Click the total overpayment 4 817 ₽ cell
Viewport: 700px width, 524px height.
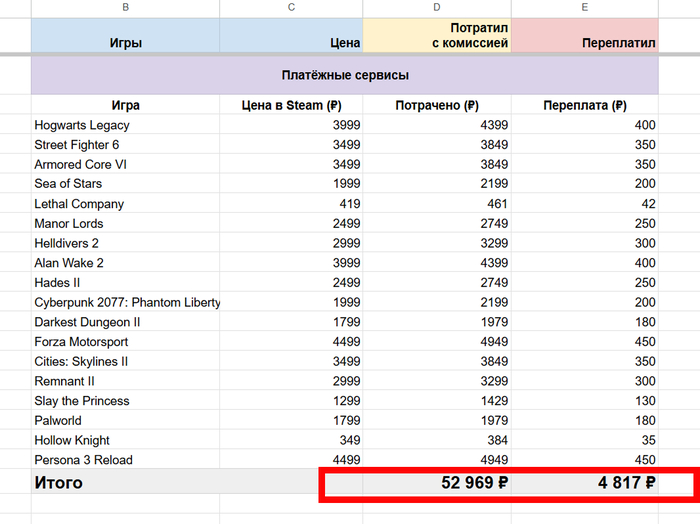pyautogui.click(x=585, y=483)
